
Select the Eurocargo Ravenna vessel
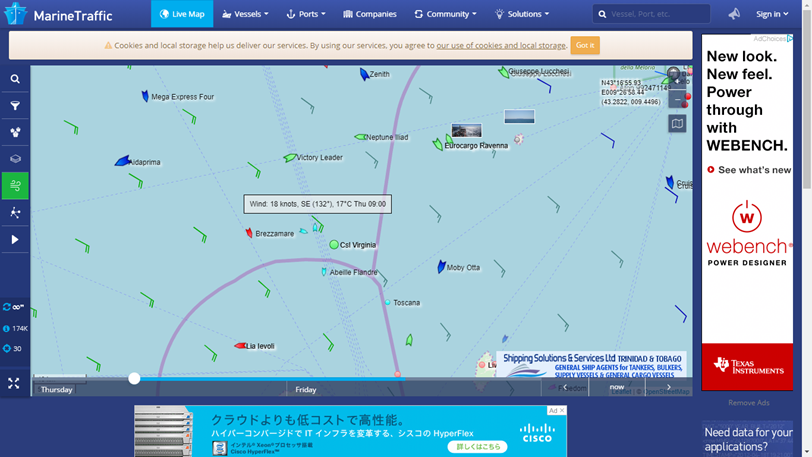(x=438, y=145)
